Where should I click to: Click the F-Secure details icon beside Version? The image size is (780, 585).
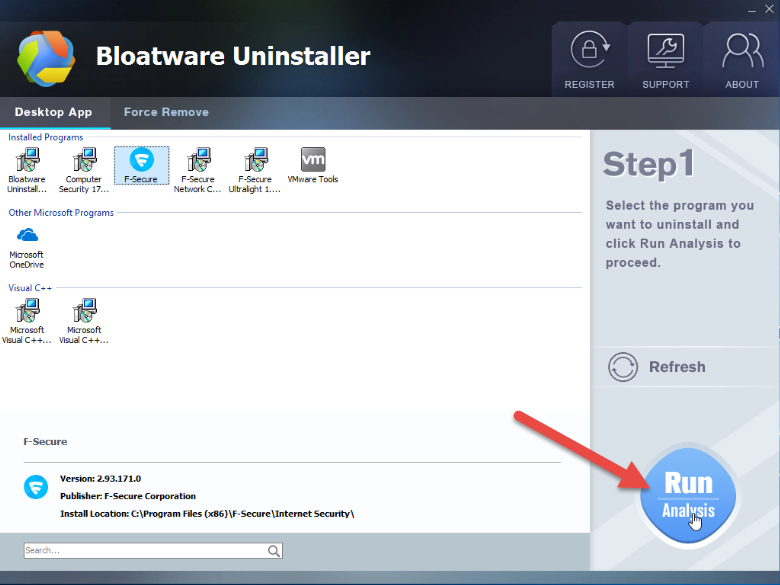click(36, 487)
